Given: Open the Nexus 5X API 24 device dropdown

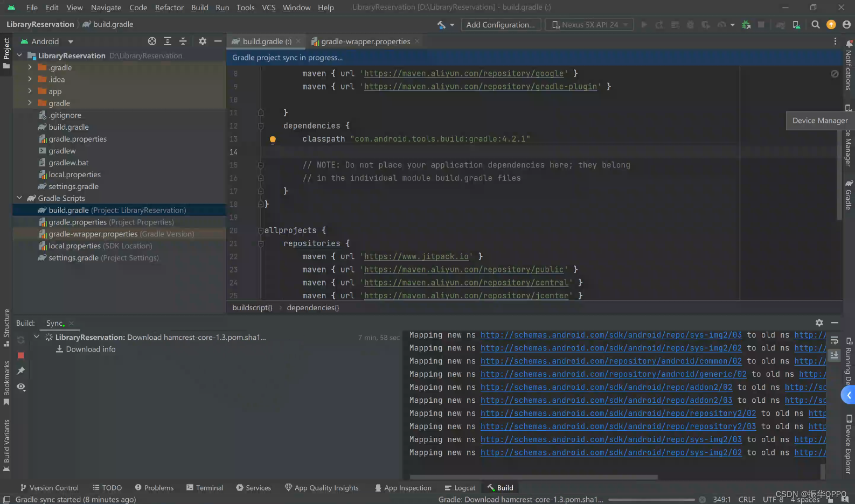Looking at the screenshot, I should pos(590,25).
